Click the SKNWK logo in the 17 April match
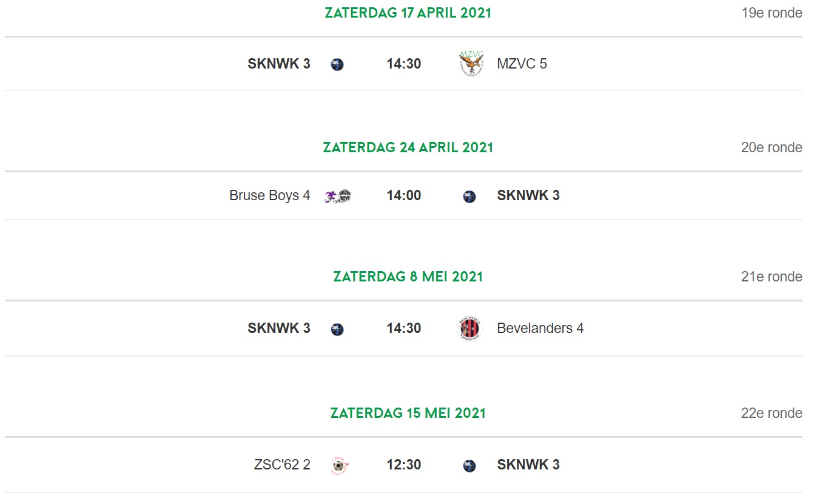The height and width of the screenshot is (504, 814). pos(337,64)
